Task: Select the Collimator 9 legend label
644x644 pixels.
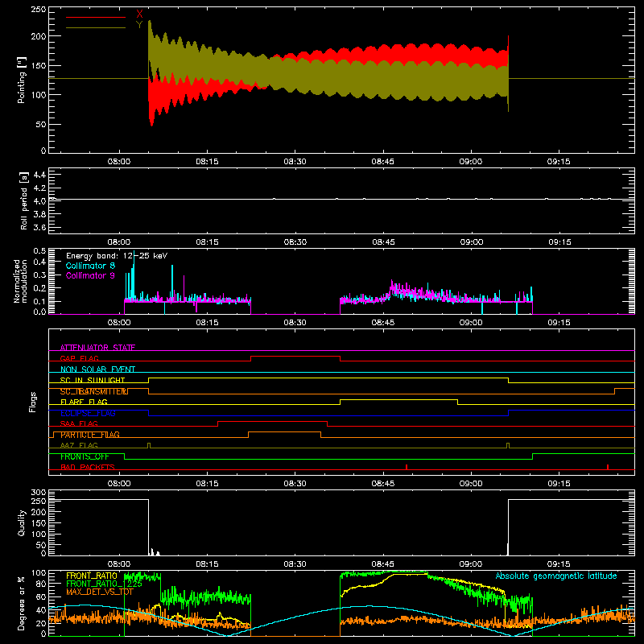Action: pyautogui.click(x=90, y=275)
